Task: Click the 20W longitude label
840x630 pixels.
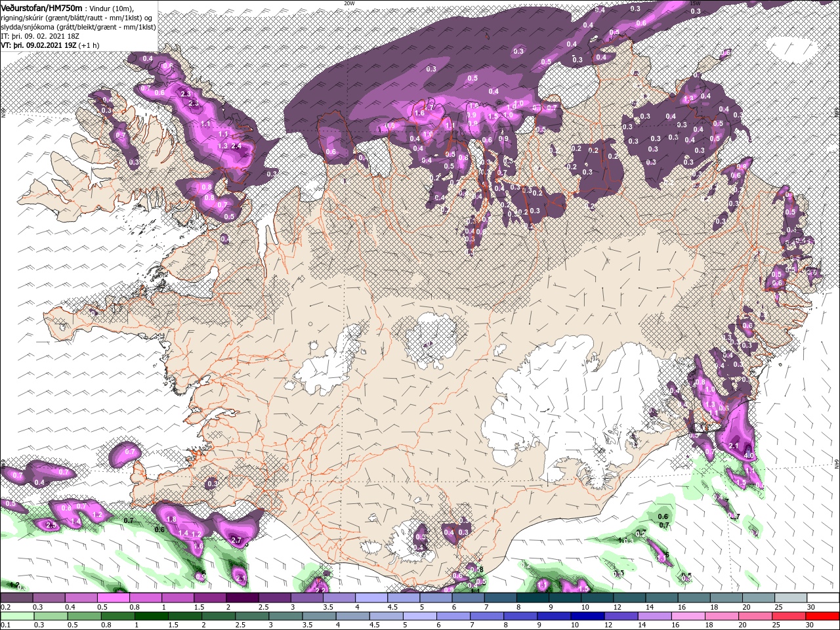Action: [348, 3]
